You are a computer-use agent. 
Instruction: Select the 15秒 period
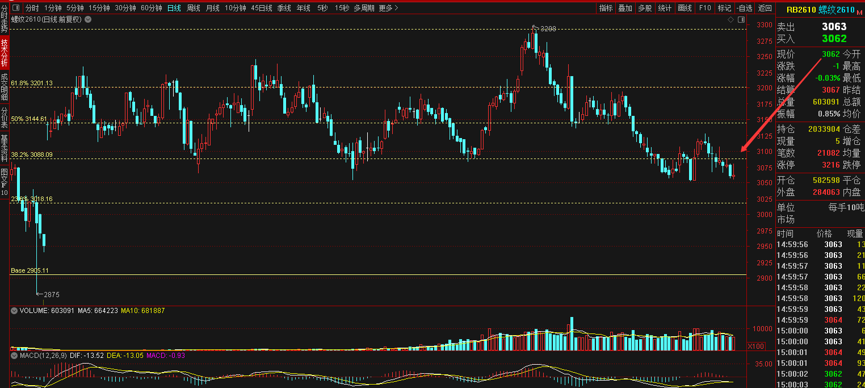341,8
